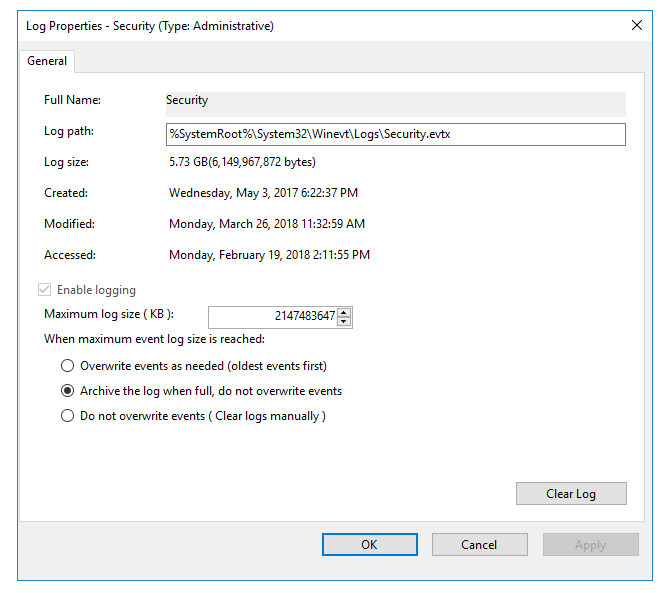The image size is (671, 593).
Task: Switch to the General tab
Action: pos(47,61)
